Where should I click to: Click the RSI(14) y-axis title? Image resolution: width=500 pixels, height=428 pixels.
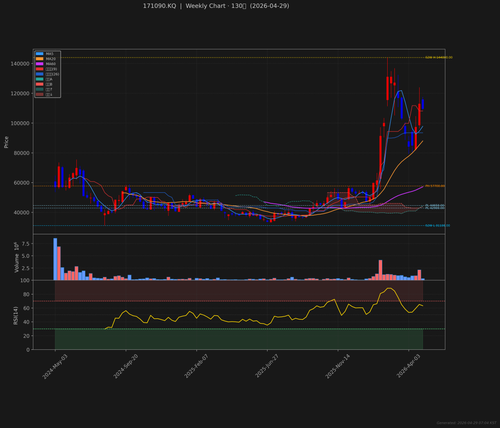[16, 315]
